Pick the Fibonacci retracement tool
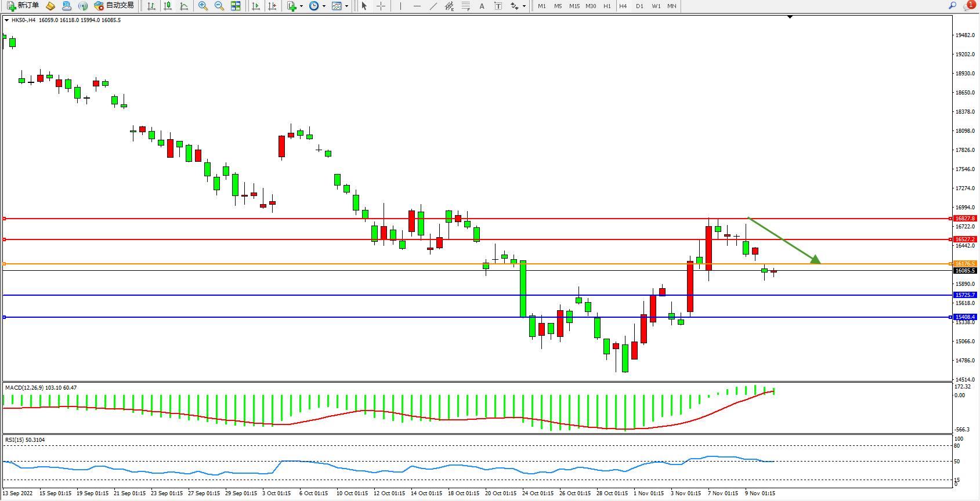The height and width of the screenshot is (501, 980). (x=465, y=6)
